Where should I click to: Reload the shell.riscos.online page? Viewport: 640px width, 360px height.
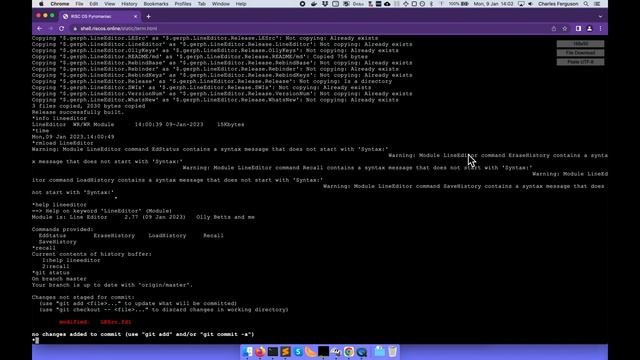62,29
